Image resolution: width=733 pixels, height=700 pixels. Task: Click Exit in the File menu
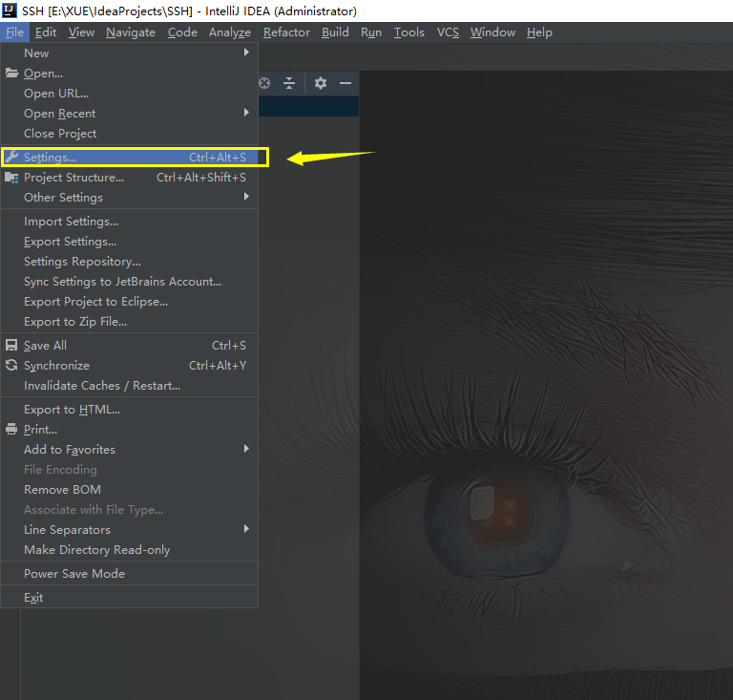click(130, 598)
